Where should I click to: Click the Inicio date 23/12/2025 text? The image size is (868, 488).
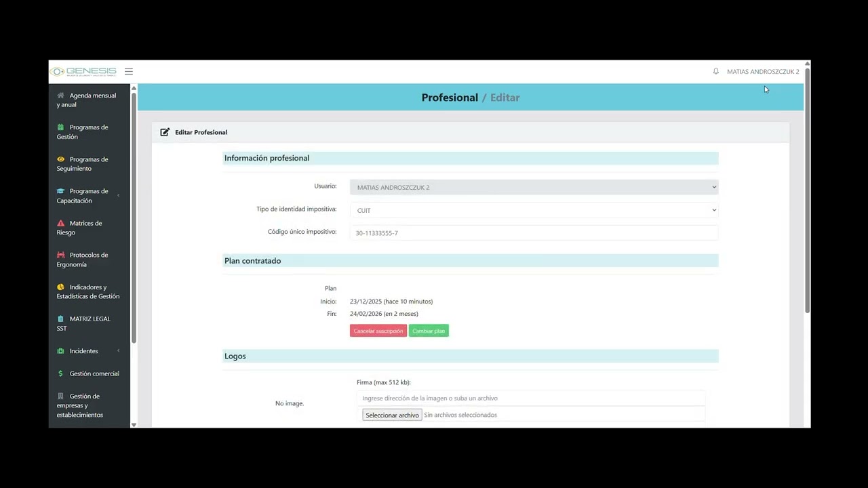tap(391, 301)
